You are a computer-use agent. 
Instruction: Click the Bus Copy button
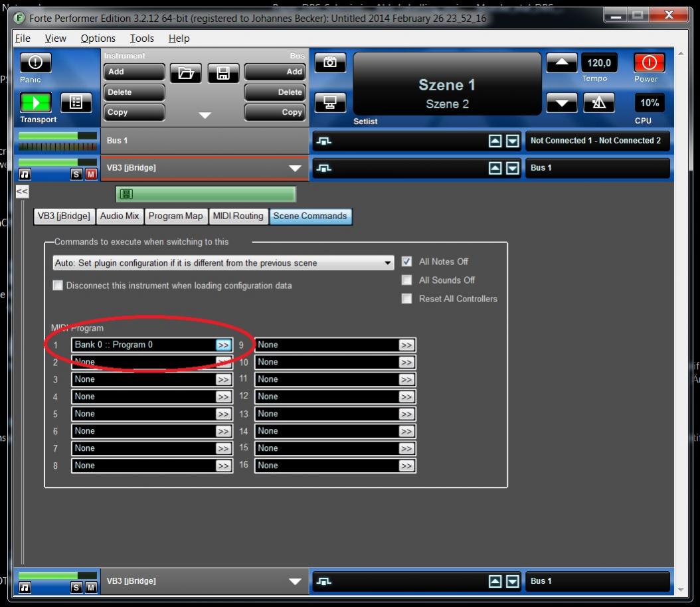coord(275,112)
